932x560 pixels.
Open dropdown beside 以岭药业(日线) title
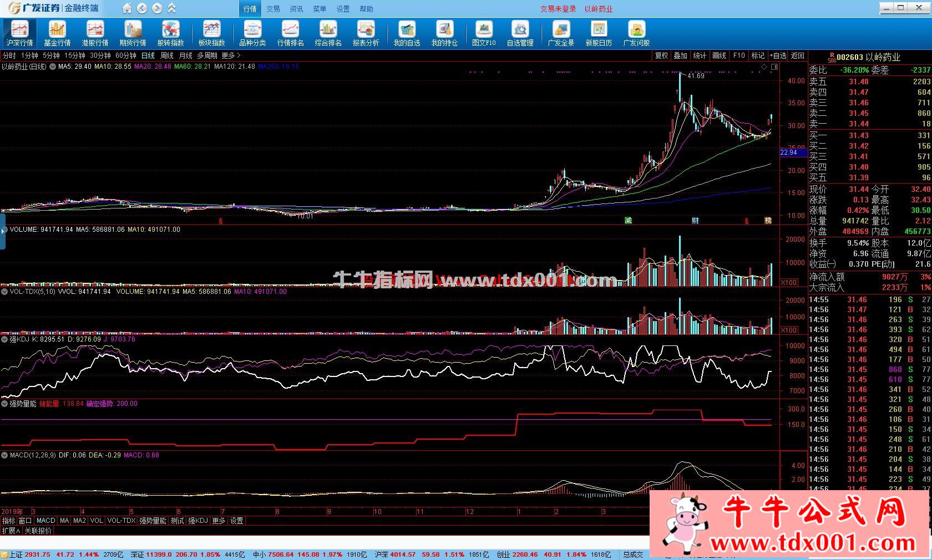tap(53, 67)
